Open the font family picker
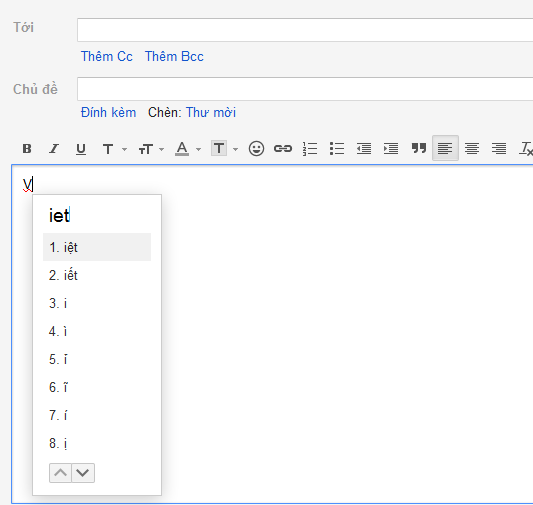533x505 pixels. tap(108, 149)
